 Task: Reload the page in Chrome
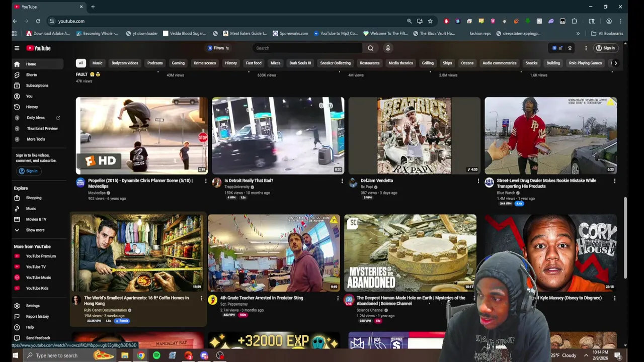point(38,21)
